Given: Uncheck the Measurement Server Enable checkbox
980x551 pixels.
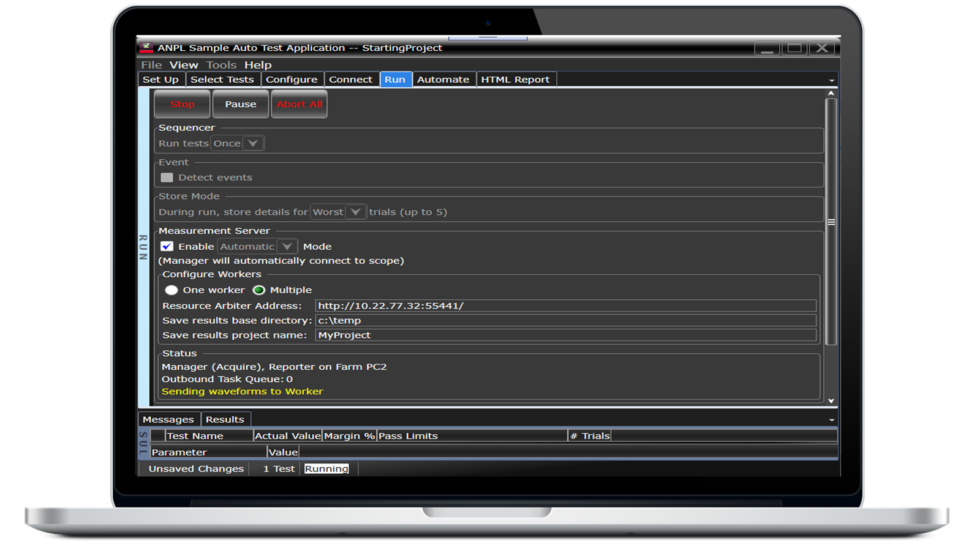Looking at the screenshot, I should 167,247.
